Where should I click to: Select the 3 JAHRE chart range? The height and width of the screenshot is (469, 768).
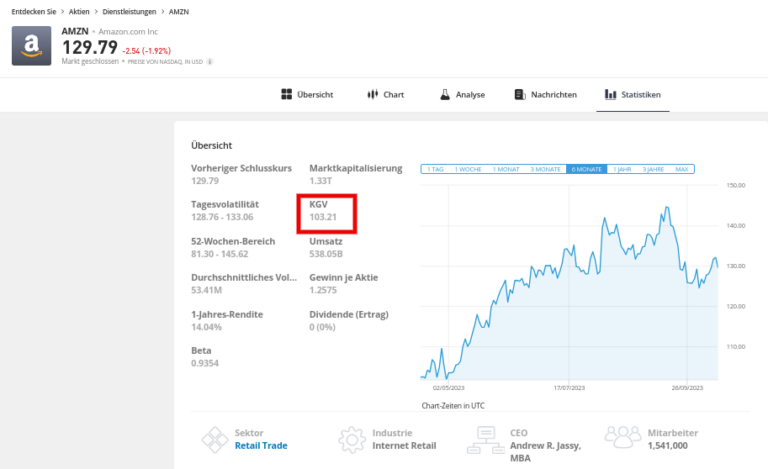pos(653,169)
